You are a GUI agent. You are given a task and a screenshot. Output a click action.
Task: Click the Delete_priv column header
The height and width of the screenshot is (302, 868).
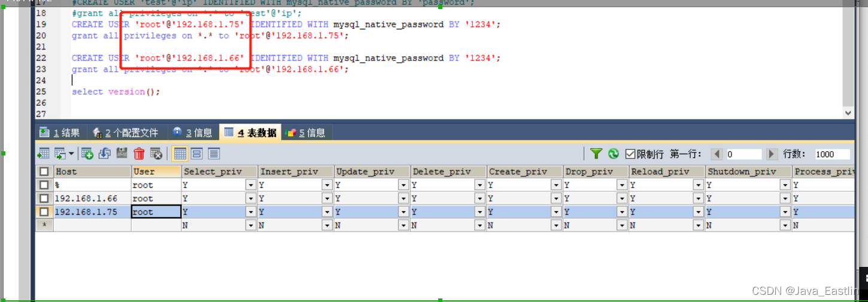pos(449,172)
